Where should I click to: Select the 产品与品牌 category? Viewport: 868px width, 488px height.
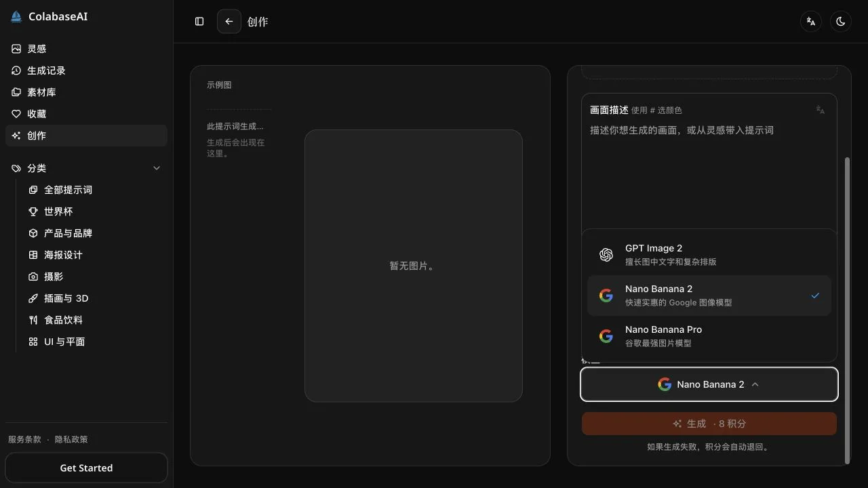[95, 233]
